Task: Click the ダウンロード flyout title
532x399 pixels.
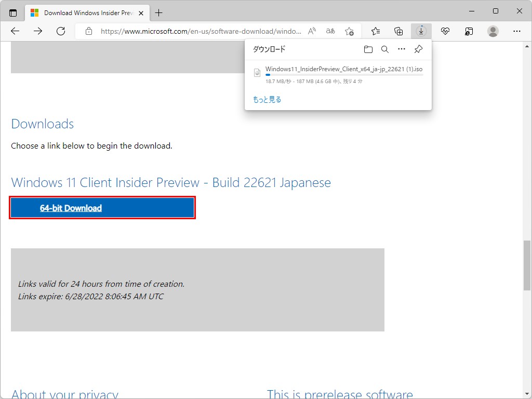Action: 269,49
